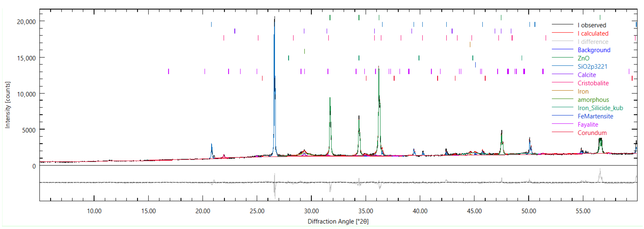
Task: Select the 'Iron' legend entry
Action: coord(583,91)
